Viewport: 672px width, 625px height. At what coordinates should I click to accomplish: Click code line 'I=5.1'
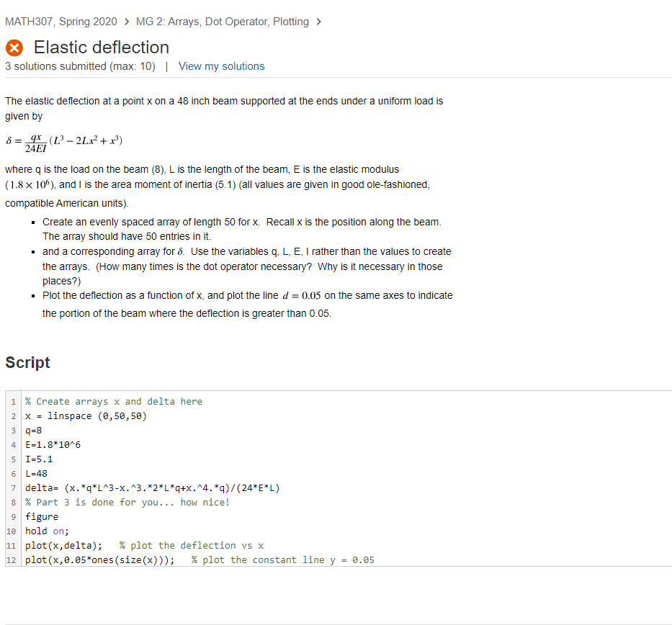39,459
